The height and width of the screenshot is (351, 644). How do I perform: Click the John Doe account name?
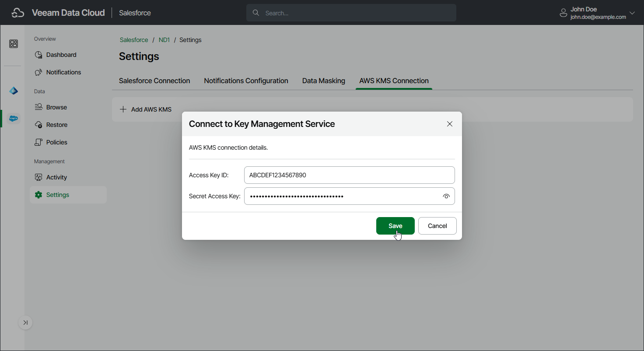tap(584, 9)
